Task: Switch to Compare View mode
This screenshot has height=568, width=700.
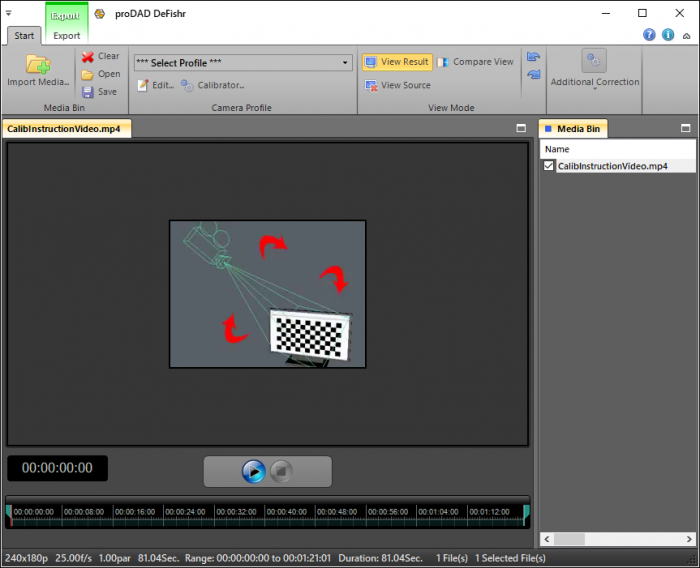Action: point(475,62)
